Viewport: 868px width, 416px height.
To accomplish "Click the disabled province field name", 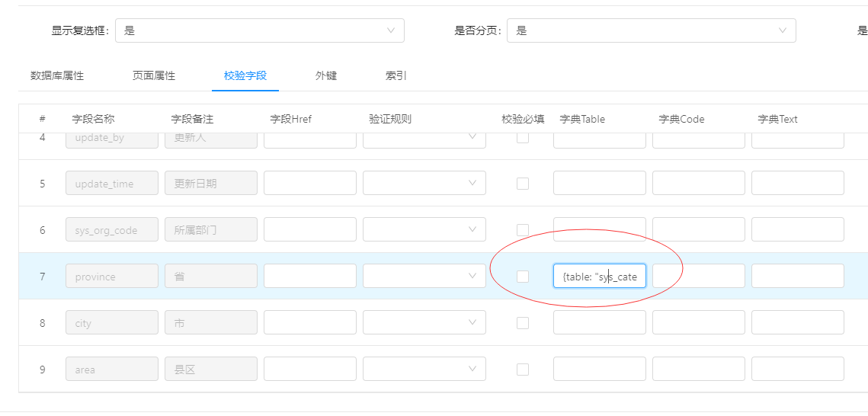I will [112, 276].
